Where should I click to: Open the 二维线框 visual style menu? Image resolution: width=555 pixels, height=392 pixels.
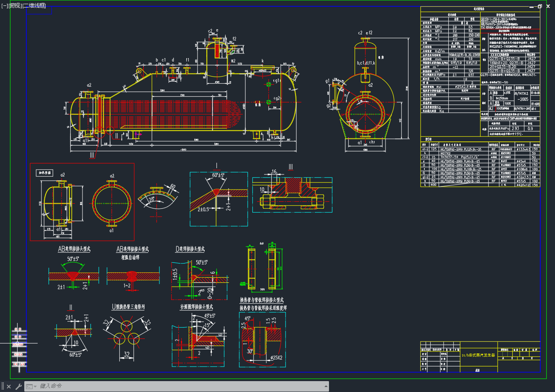point(34,6)
